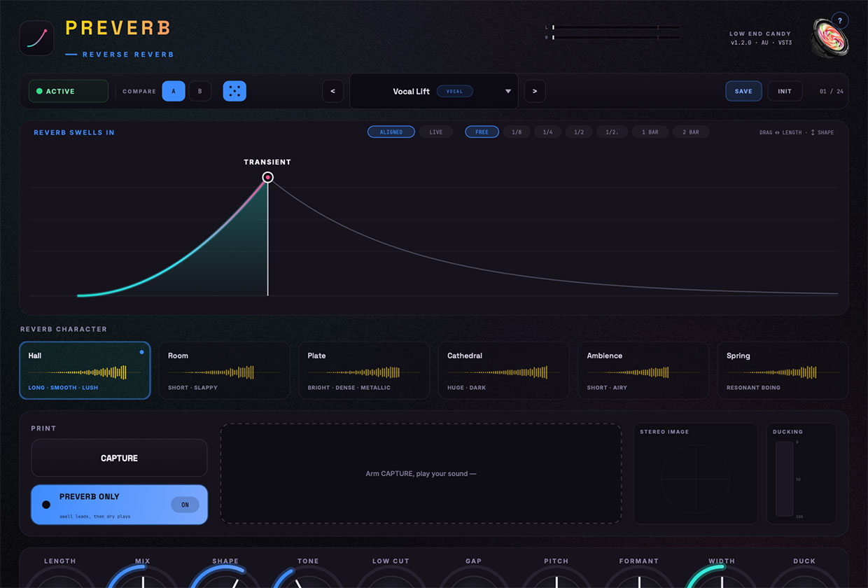Viewport: 868px width, 588px height.
Task: Click the SHAPE knob
Action: pyautogui.click(x=225, y=577)
